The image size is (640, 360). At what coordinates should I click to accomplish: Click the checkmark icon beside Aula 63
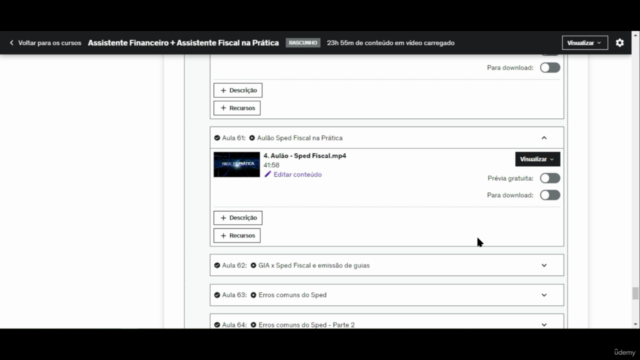[x=217, y=295]
